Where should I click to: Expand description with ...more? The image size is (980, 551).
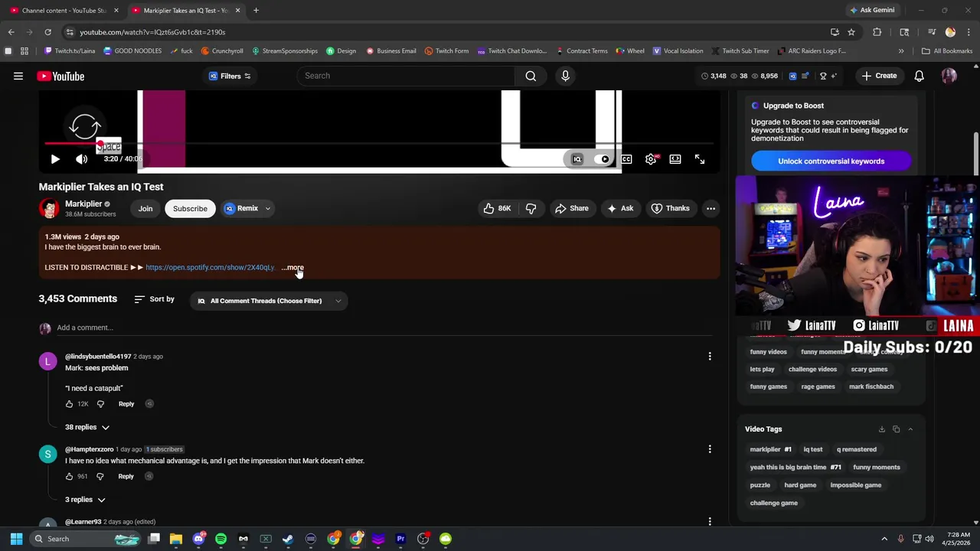pyautogui.click(x=292, y=267)
